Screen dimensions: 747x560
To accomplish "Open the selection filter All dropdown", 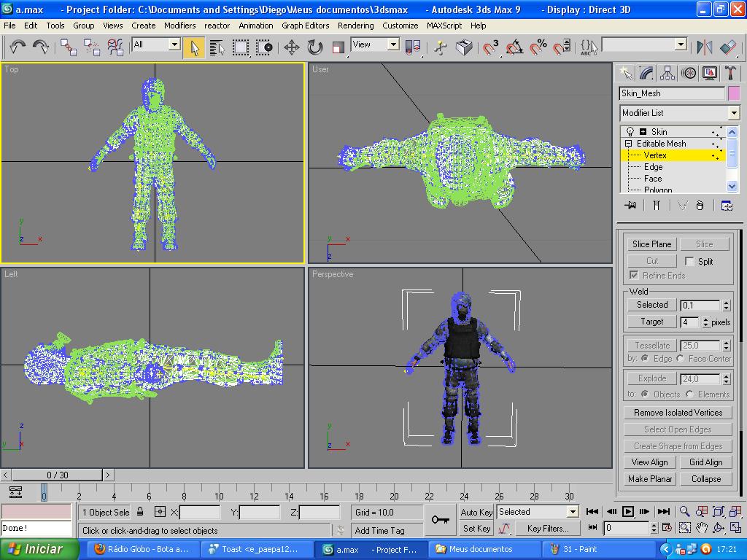I will [x=174, y=44].
